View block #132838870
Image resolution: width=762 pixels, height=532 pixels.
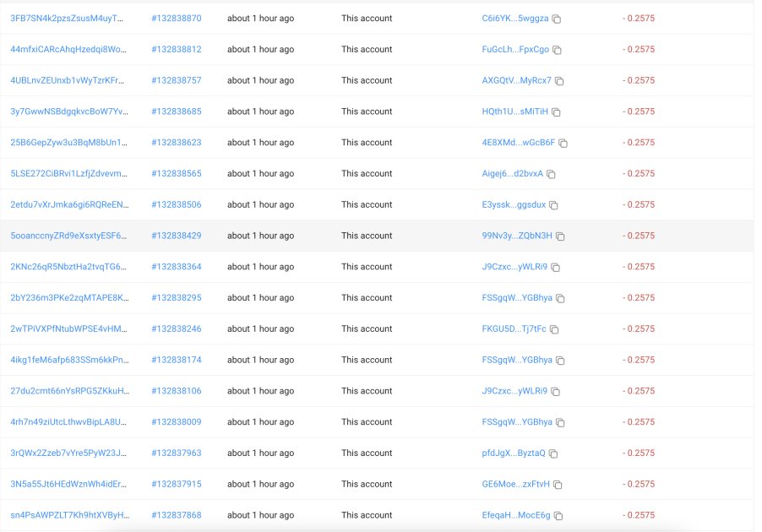point(177,19)
